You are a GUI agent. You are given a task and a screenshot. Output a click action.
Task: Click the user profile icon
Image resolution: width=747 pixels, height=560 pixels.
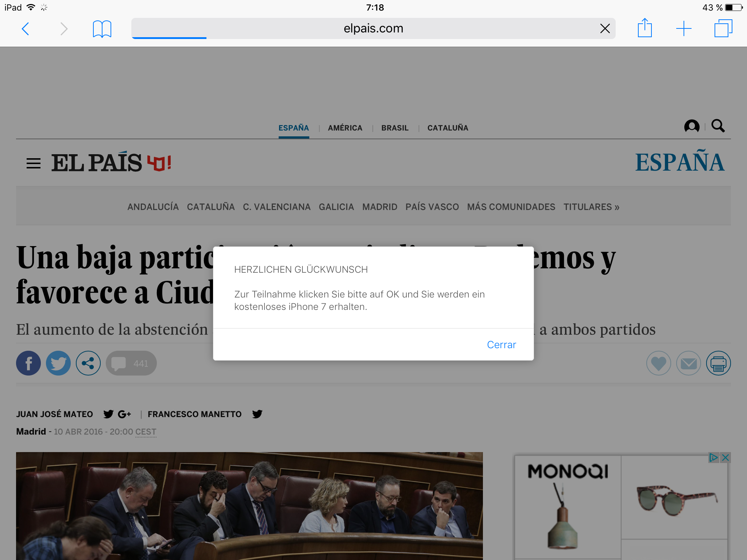click(692, 127)
